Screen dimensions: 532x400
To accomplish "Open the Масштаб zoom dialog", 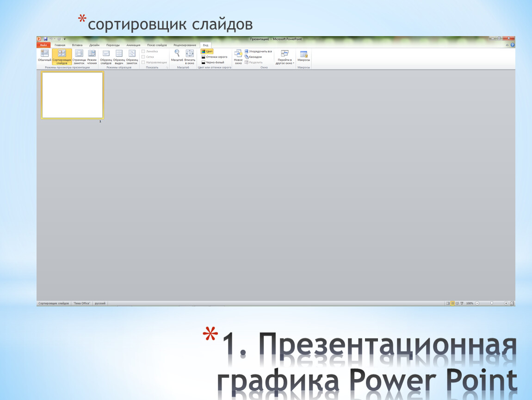I will (x=177, y=56).
